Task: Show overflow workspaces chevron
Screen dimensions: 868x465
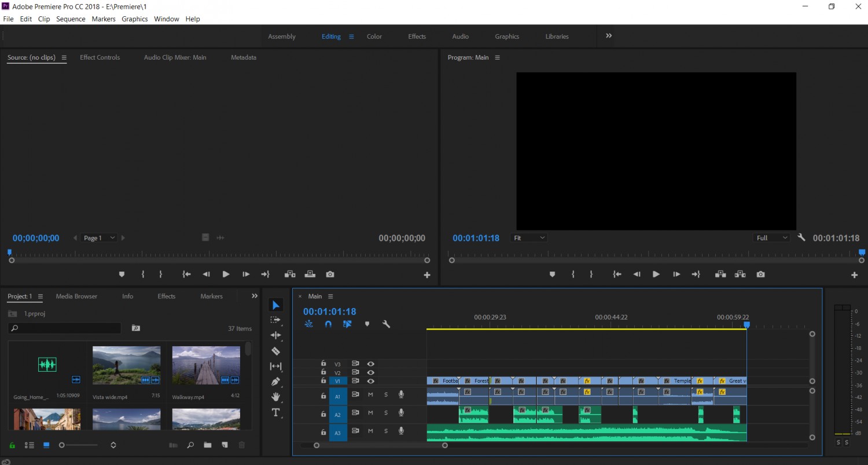Action: [x=609, y=36]
